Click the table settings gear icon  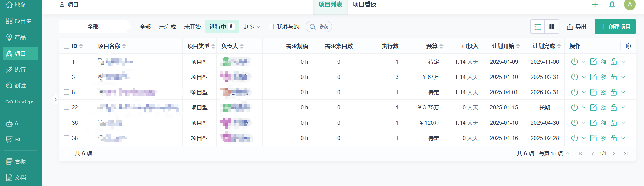(628, 46)
